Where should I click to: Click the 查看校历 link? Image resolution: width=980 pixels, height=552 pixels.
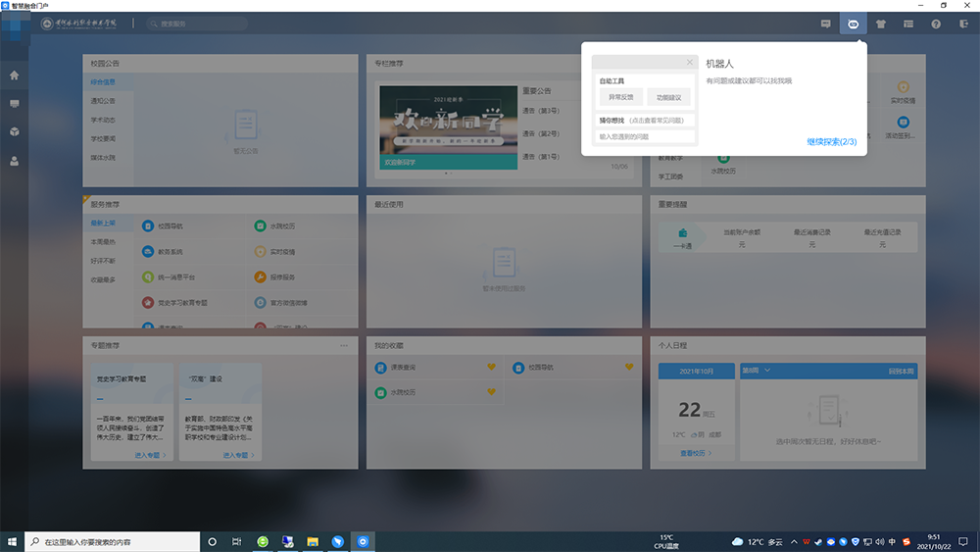(x=695, y=453)
